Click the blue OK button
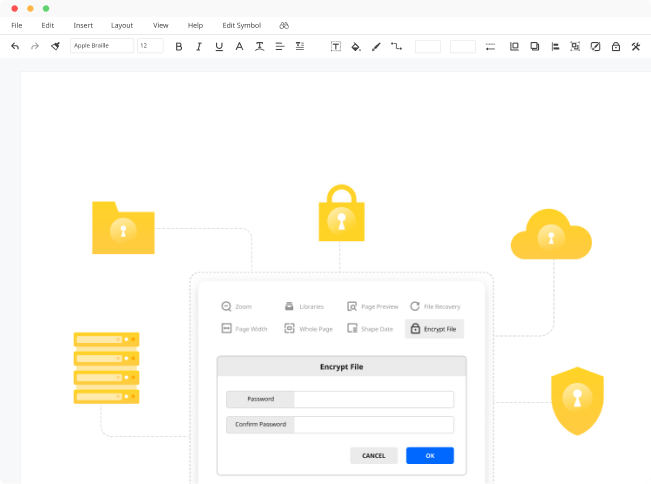 tap(430, 455)
